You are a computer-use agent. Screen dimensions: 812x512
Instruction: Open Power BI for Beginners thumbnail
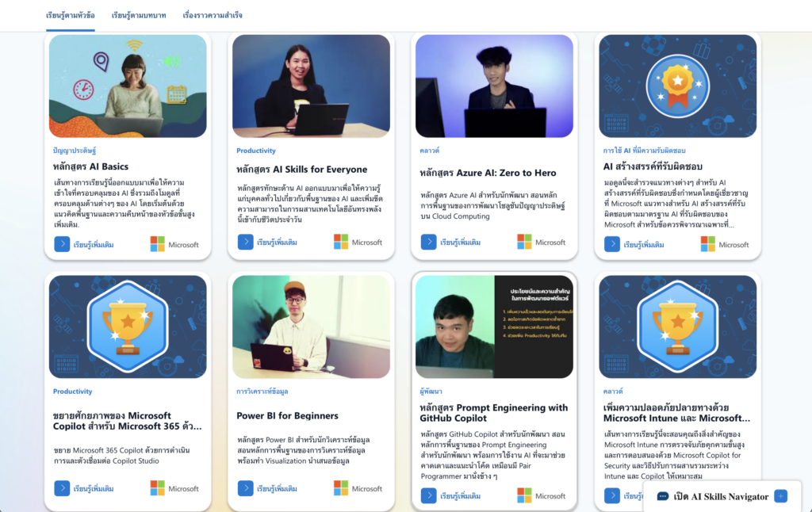311,327
